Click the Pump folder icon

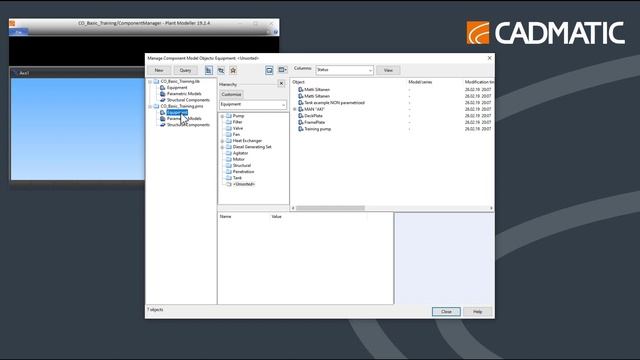coord(229,116)
